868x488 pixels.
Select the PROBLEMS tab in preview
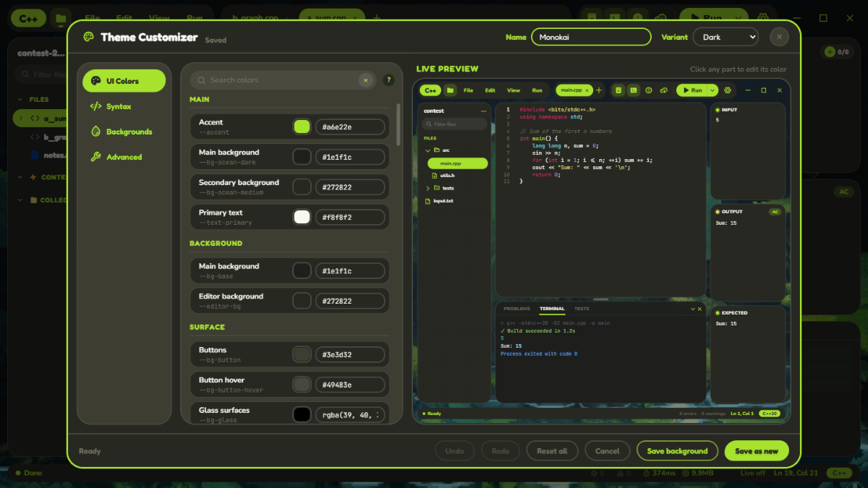coord(516,309)
